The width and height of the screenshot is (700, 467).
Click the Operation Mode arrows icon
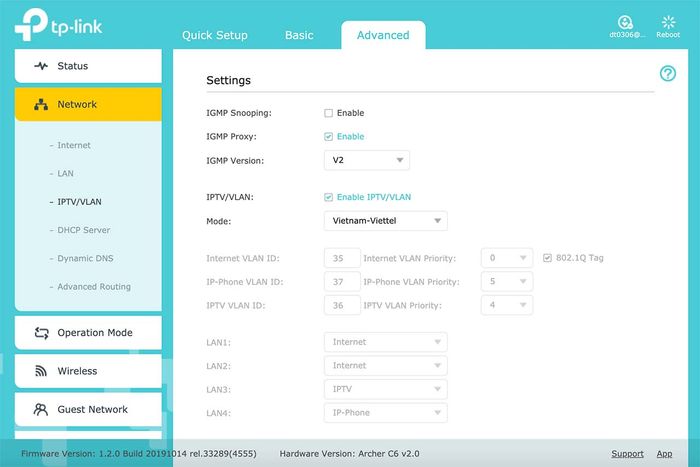pos(41,333)
